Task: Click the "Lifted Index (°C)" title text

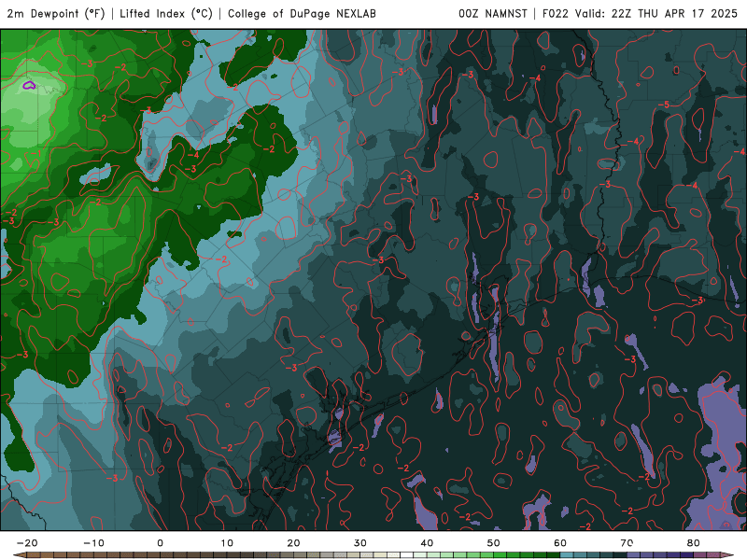Action: click(166, 13)
